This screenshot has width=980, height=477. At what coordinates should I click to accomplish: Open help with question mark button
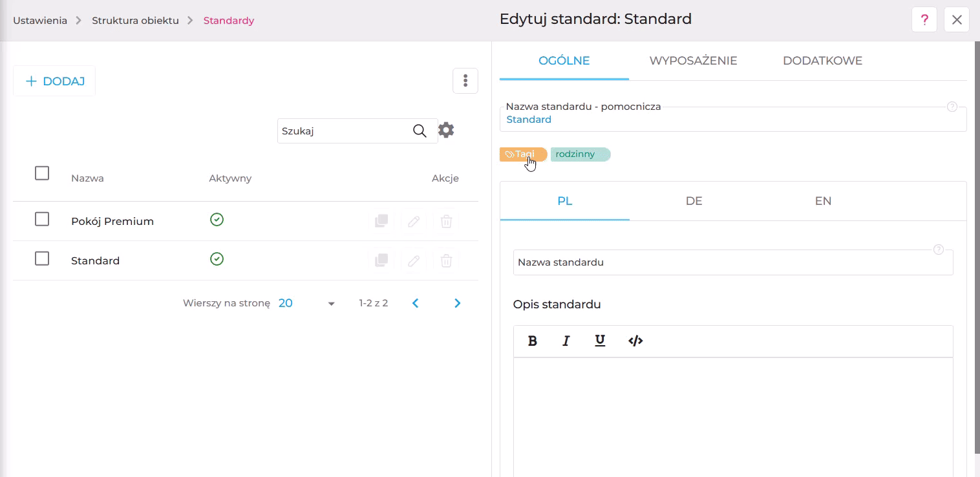[924, 20]
